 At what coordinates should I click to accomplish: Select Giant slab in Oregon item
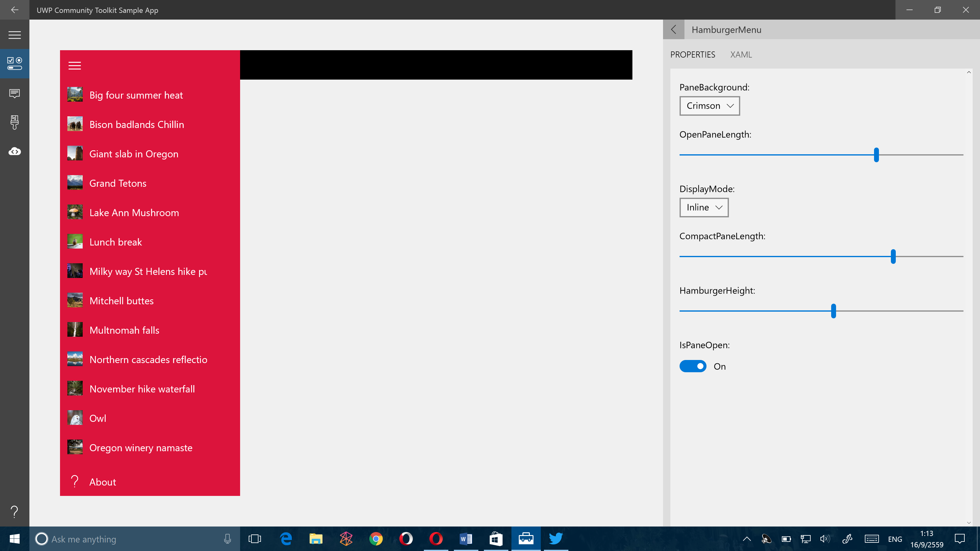tap(150, 154)
